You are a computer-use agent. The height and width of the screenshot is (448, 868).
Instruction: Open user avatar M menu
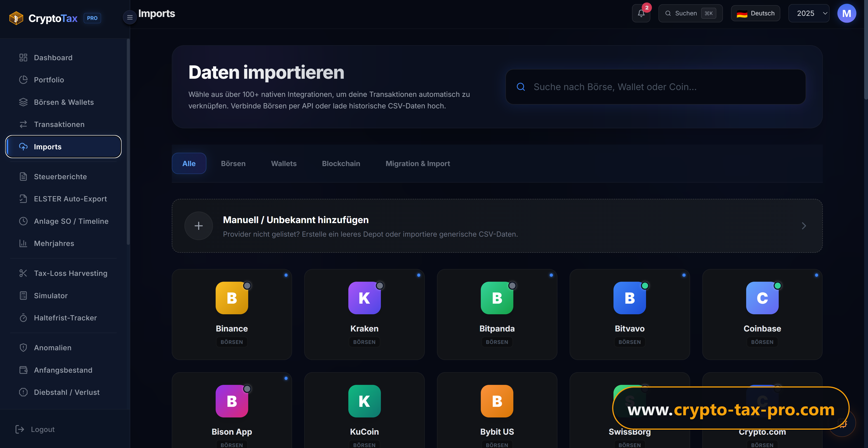[x=847, y=14]
